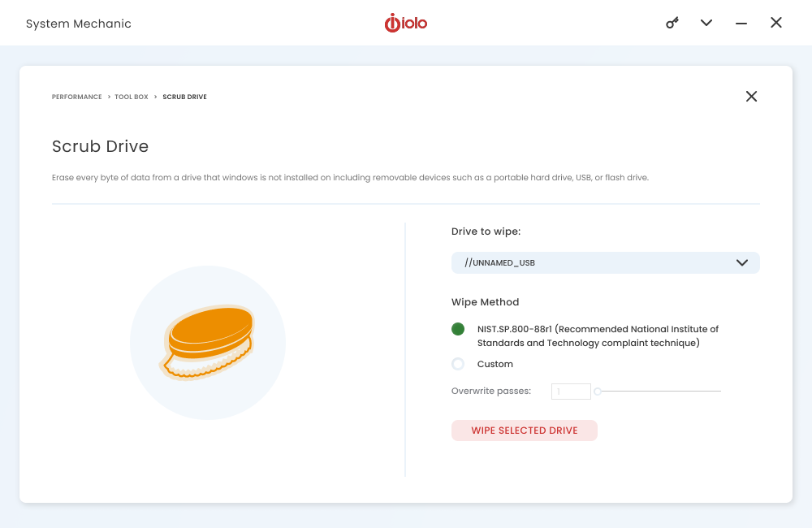This screenshot has width=812, height=528.
Task: Click the Scrub Drive breadcrumb item
Action: (x=184, y=97)
